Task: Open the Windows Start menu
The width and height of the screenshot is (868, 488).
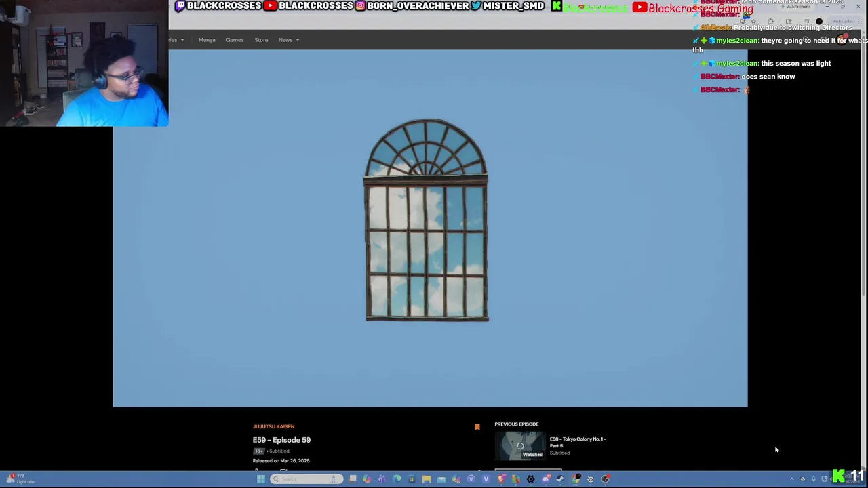Action: [261, 479]
